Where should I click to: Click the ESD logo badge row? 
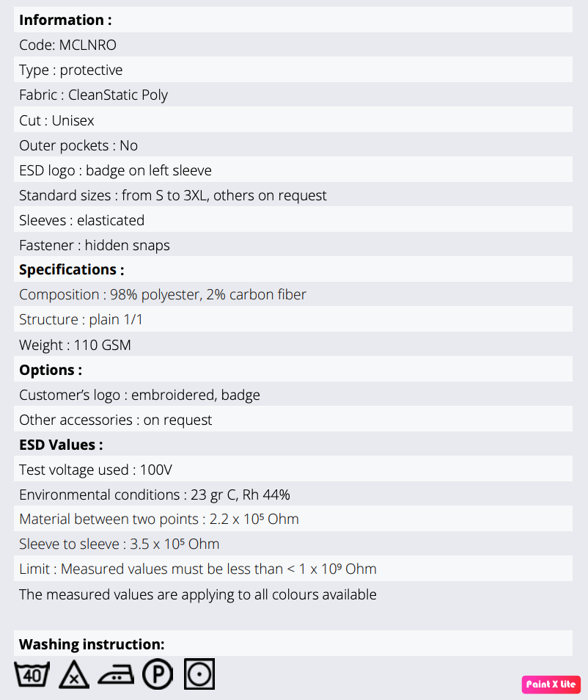[x=115, y=170]
